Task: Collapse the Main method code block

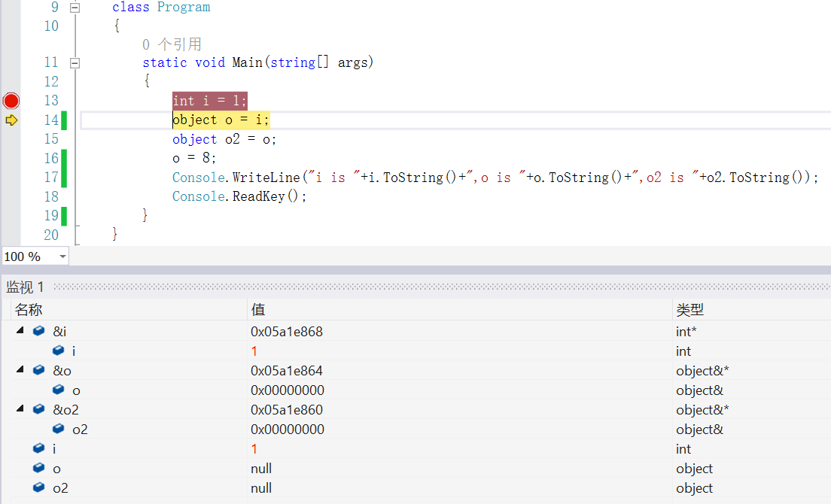Action: pos(75,63)
